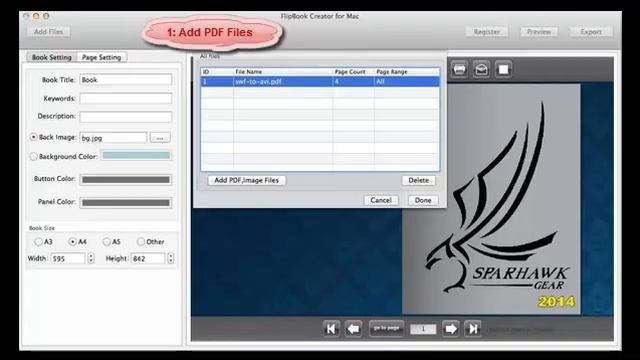The image size is (640, 360).
Task: Choose A5 book size
Action: (107, 242)
